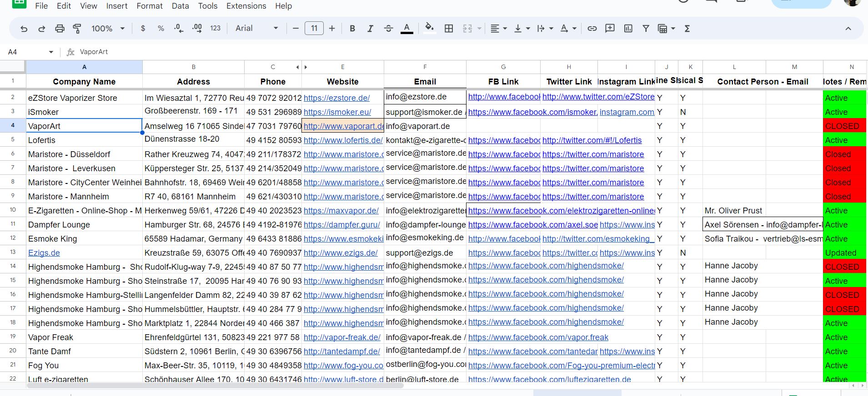
Task: Click the formula bar fx icon
Action: [70, 52]
